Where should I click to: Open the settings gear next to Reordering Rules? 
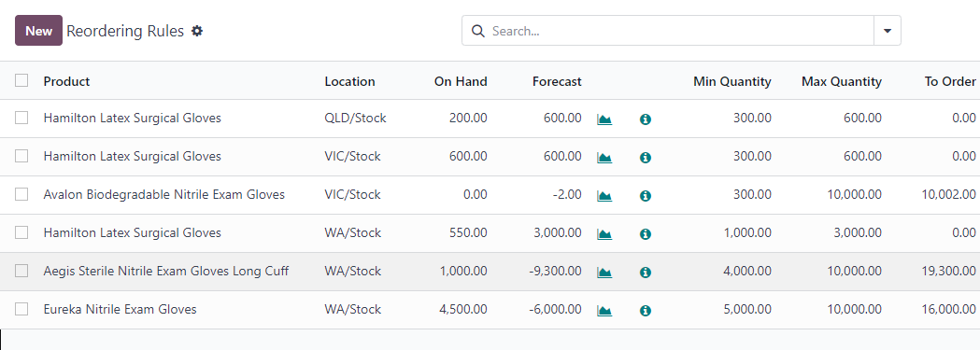(x=197, y=31)
